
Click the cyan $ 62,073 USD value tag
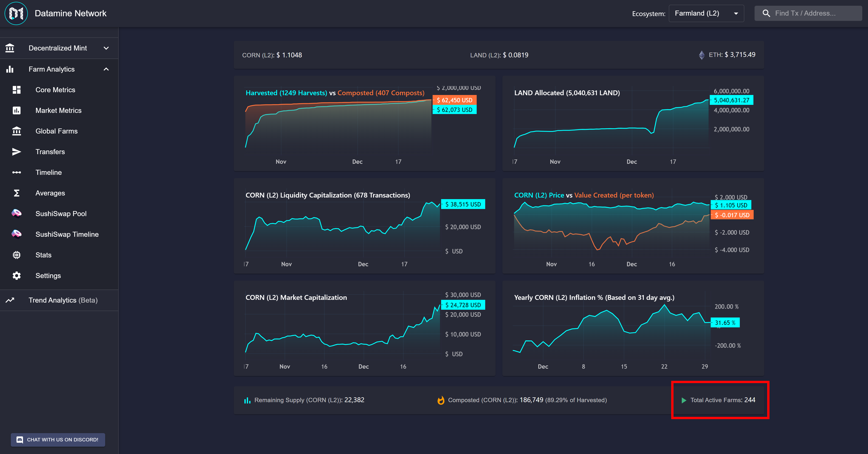(455, 110)
